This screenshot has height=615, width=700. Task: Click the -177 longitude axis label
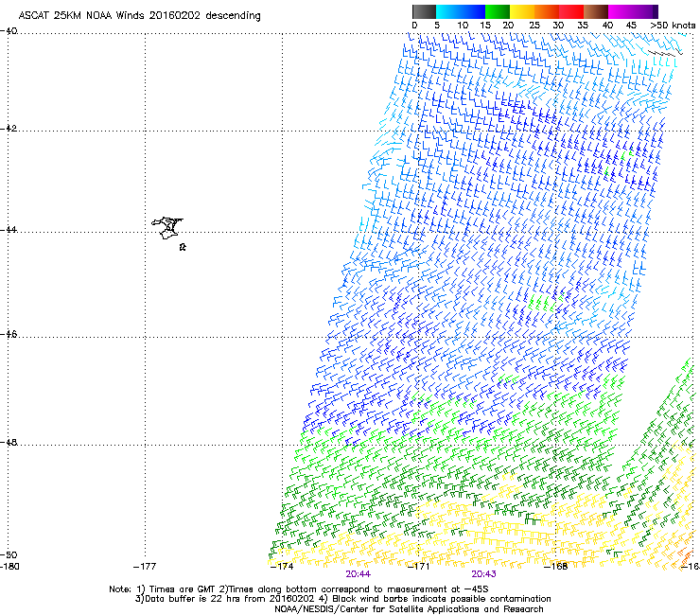click(145, 567)
